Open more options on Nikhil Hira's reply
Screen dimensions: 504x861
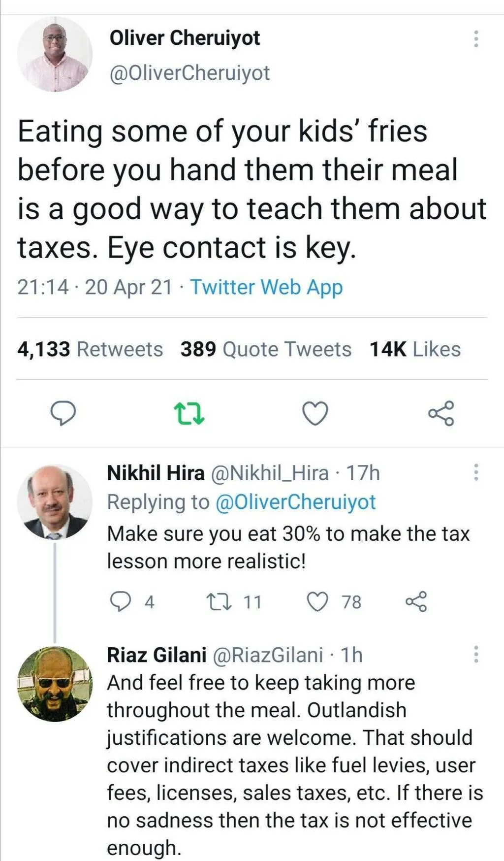tap(475, 472)
